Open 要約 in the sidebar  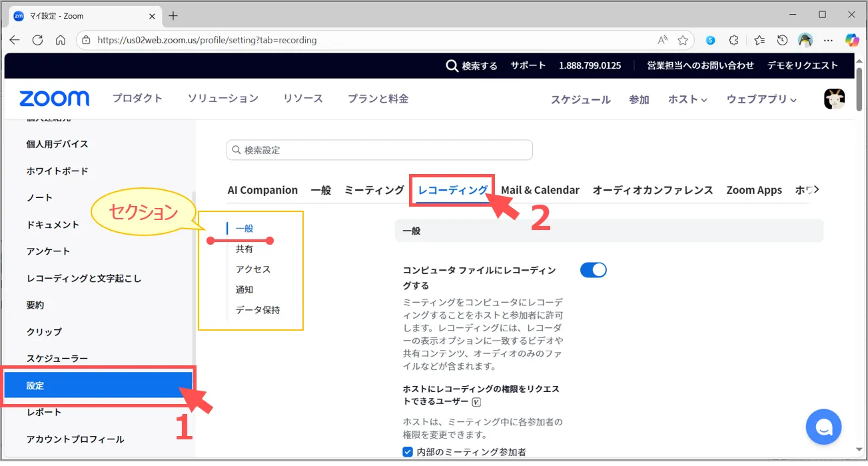point(35,305)
